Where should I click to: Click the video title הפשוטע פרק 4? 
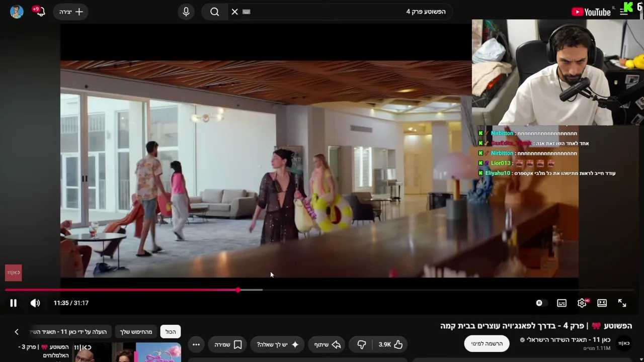click(x=536, y=326)
